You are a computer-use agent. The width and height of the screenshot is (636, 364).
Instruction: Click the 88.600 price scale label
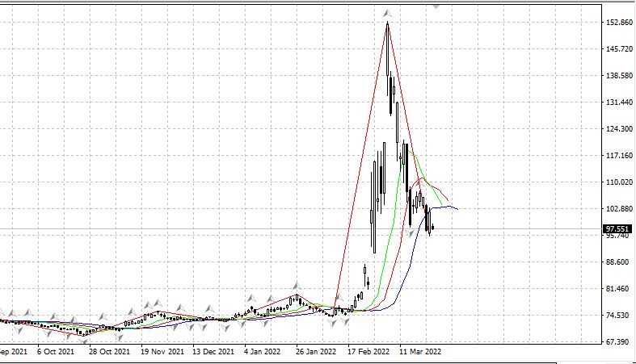(x=619, y=262)
